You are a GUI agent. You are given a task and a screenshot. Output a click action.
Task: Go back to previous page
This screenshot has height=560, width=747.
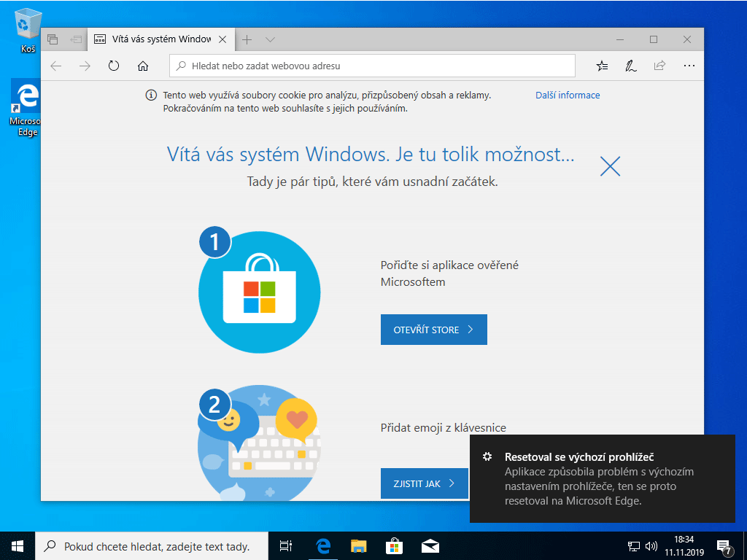tap(56, 66)
